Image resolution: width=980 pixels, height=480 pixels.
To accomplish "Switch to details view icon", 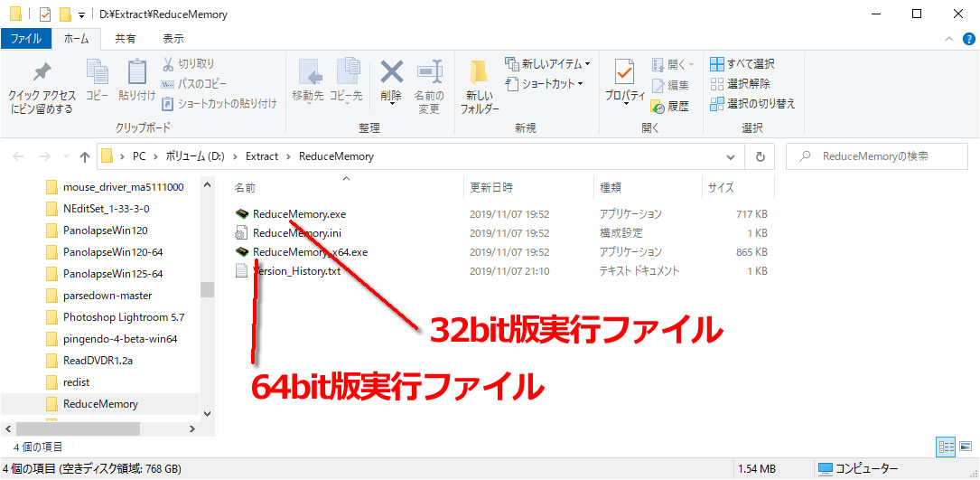I will coord(947,447).
